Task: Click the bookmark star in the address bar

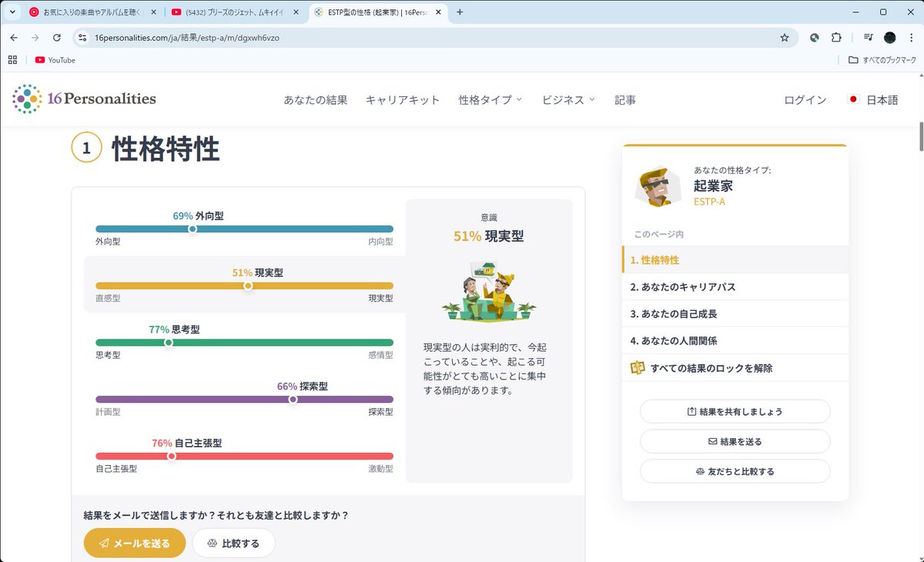Action: click(784, 36)
